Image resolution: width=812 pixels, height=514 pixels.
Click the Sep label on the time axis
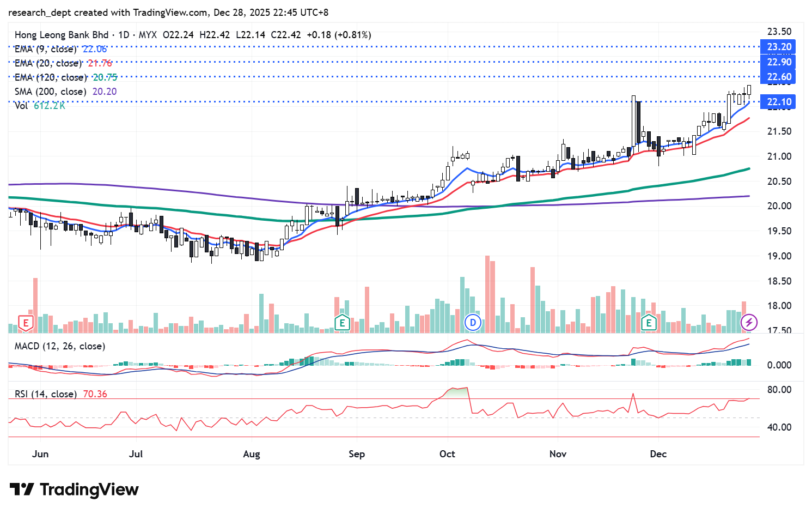357,454
